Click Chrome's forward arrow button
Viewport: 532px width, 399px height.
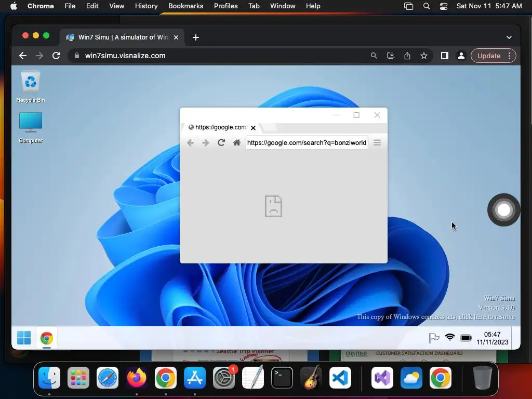(39, 56)
